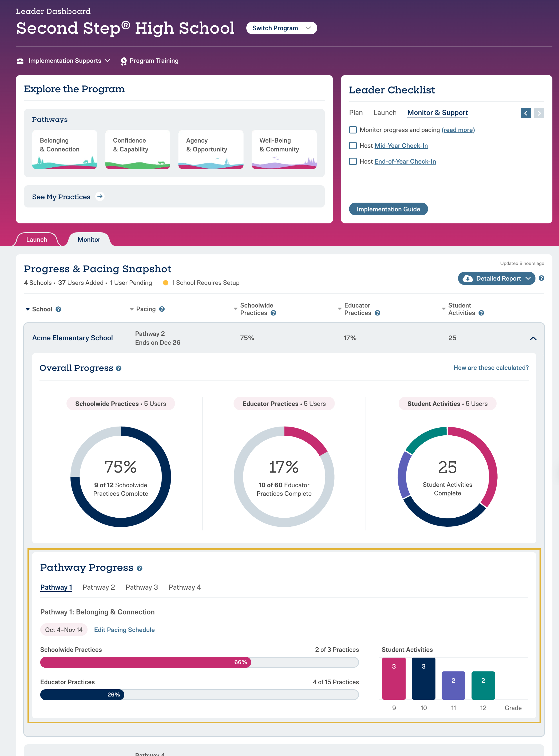Sort by Schoolwide Practices column arrow
The image size is (559, 756).
coord(236,309)
